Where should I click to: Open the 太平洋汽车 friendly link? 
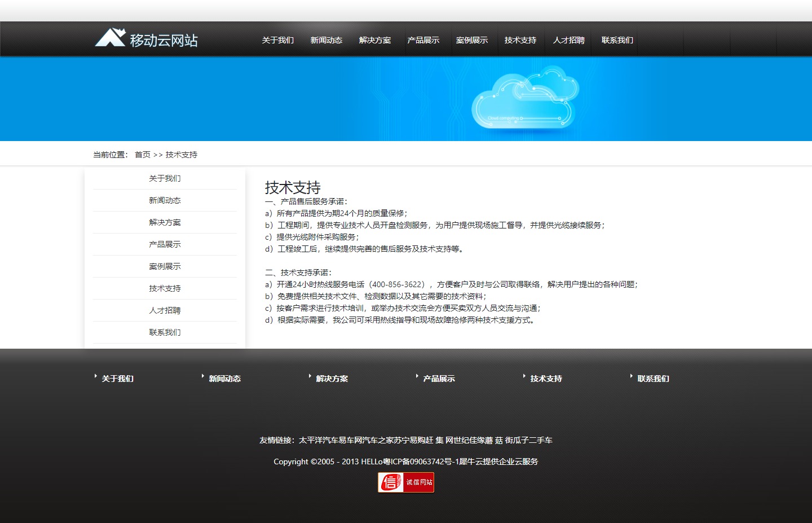pos(318,440)
